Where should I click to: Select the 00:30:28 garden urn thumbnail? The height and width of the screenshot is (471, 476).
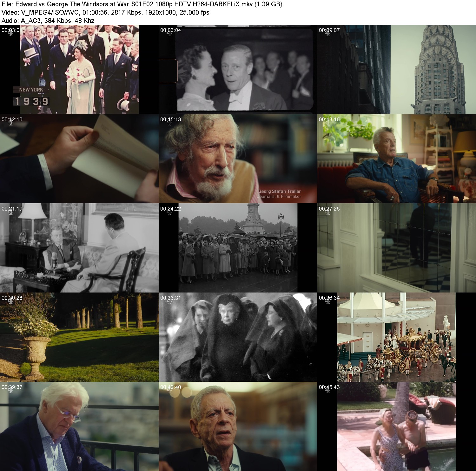click(79, 337)
